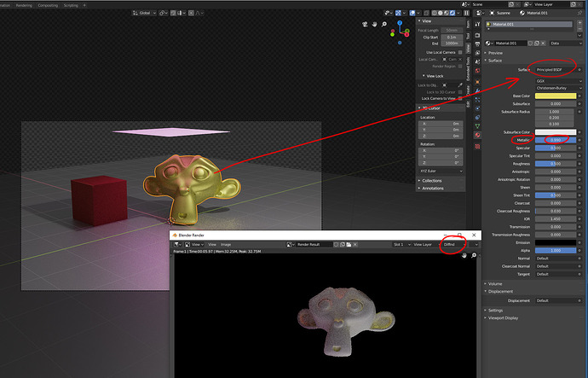The width and height of the screenshot is (588, 378).
Task: Open the Diffind pass dropdown in render window
Action: [453, 244]
